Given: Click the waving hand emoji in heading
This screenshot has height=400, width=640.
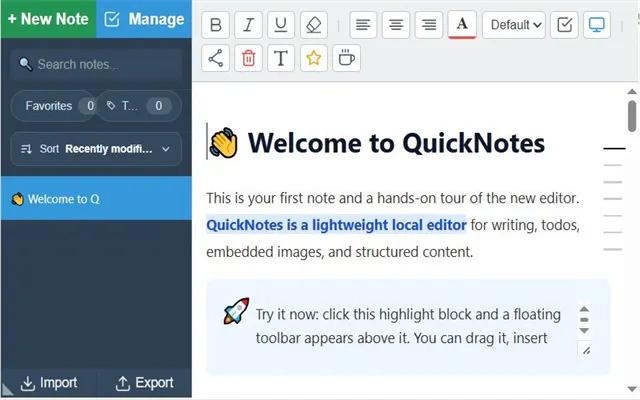Looking at the screenshot, I should (x=223, y=143).
